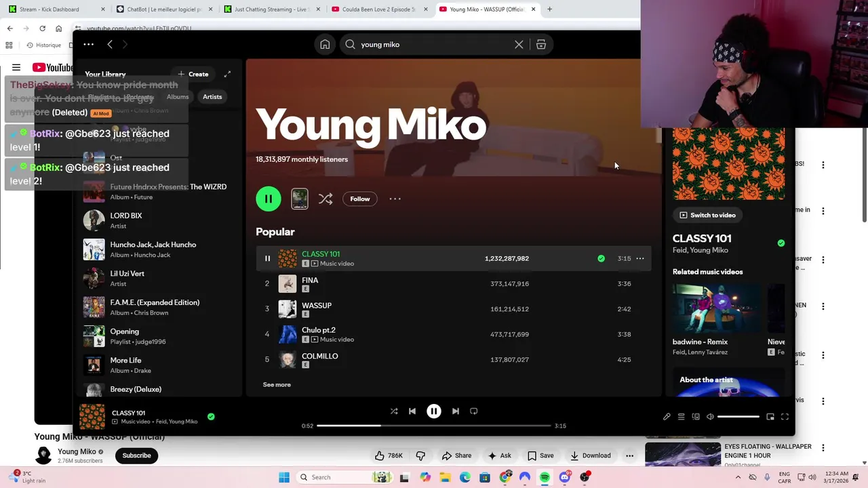Screen dimensions: 868x488
Task: Open the YouTube hamburger menu
Action: pos(16,68)
